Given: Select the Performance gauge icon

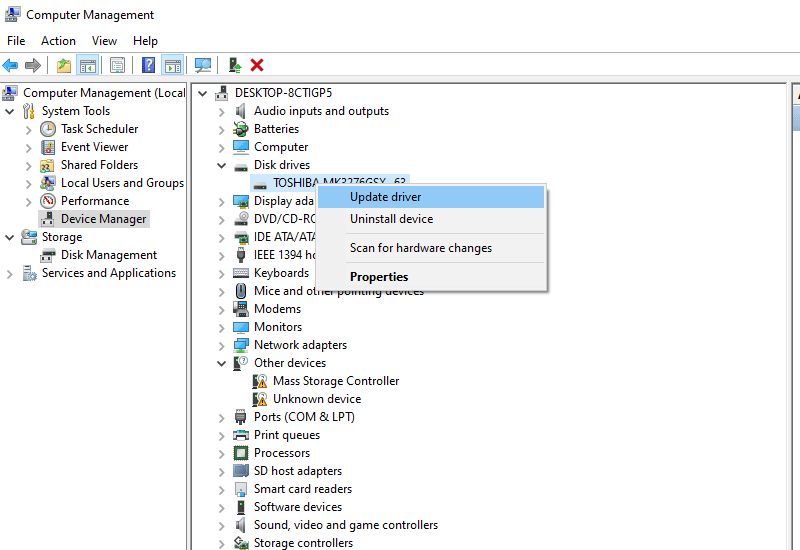Looking at the screenshot, I should click(x=48, y=201).
